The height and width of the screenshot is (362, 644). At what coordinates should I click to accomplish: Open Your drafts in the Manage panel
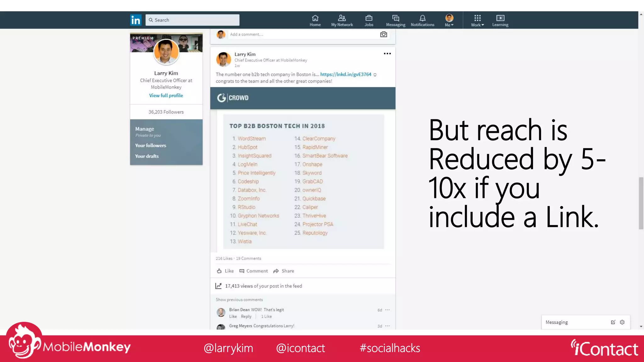(147, 156)
